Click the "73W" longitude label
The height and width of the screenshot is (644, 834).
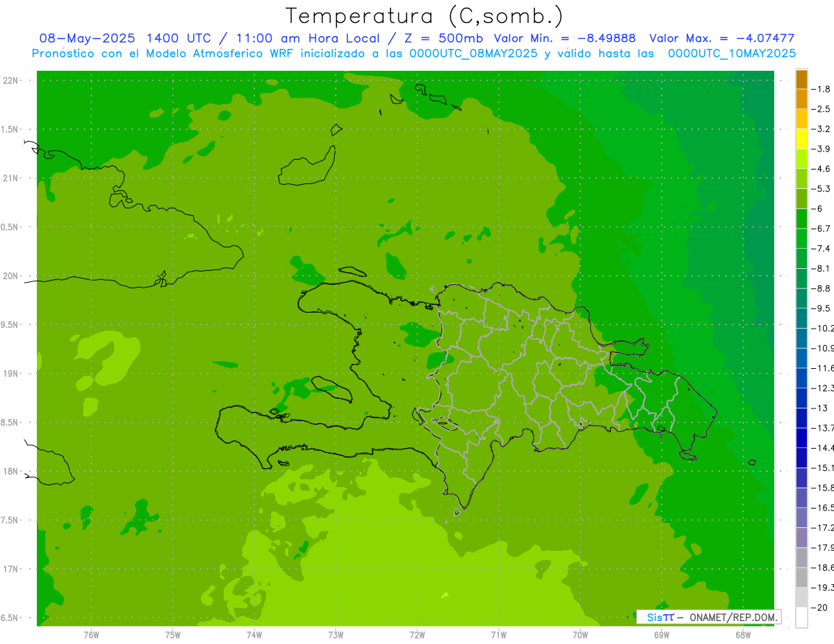[336, 635]
